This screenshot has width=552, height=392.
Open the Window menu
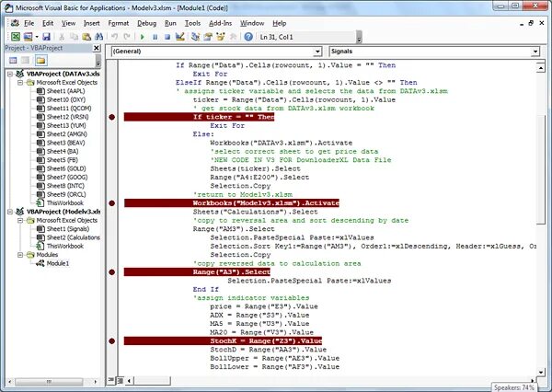point(252,23)
